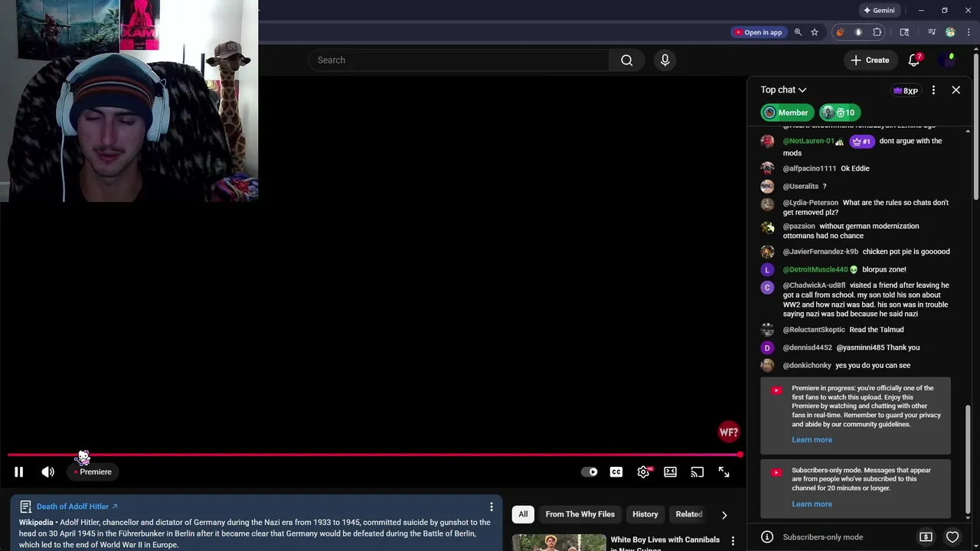Open Chrome media controls icon
This screenshot has width=980, height=551.
point(932,32)
